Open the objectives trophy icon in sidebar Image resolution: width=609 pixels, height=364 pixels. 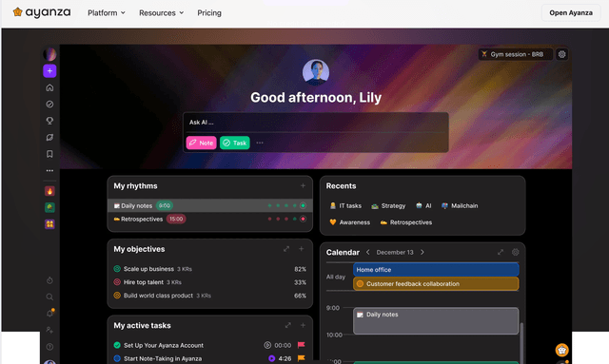point(49,121)
